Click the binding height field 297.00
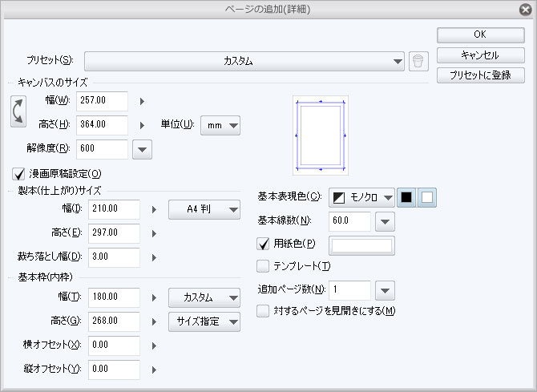The image size is (537, 392). point(114,233)
